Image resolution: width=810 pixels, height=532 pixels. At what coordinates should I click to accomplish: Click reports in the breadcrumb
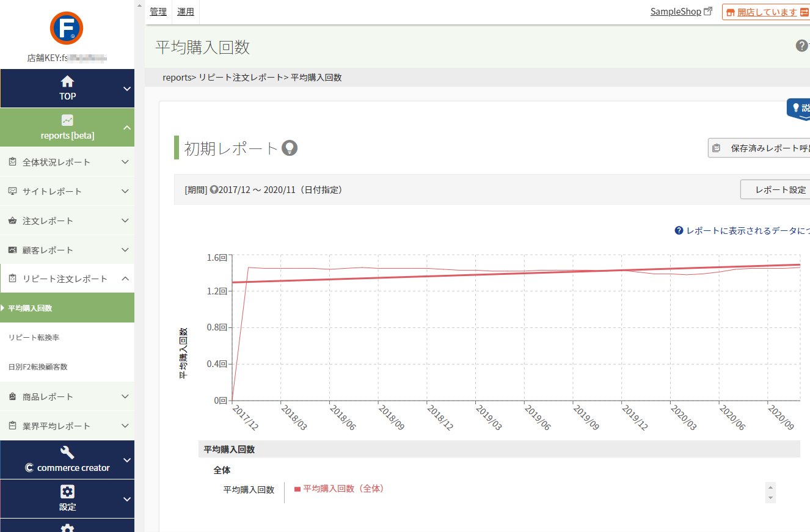click(x=177, y=78)
